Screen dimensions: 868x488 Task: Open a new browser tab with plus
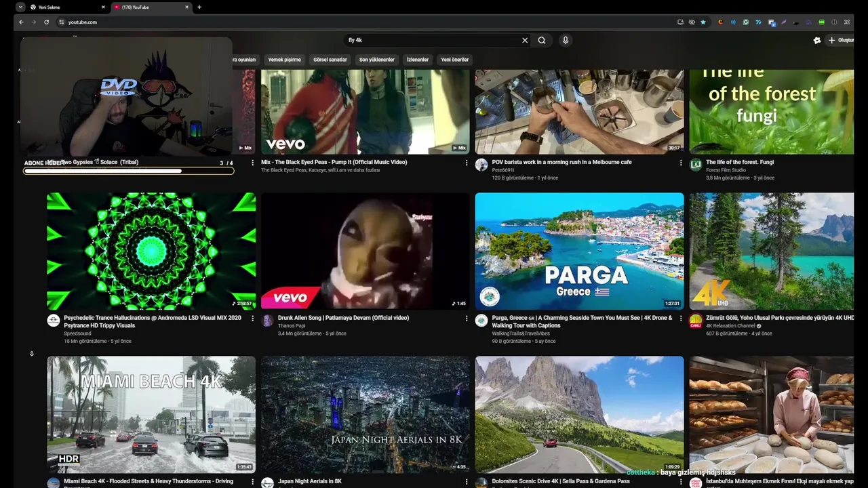pos(199,7)
